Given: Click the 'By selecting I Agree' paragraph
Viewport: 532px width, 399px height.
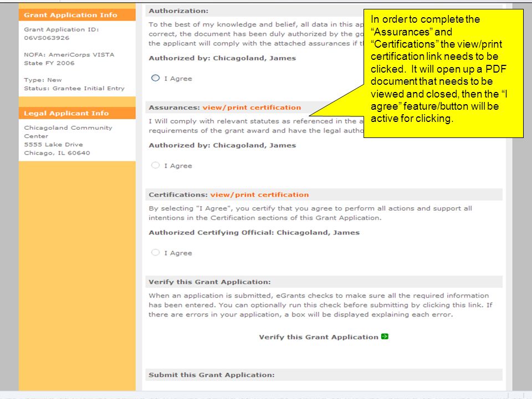Looking at the screenshot, I should 310,213.
